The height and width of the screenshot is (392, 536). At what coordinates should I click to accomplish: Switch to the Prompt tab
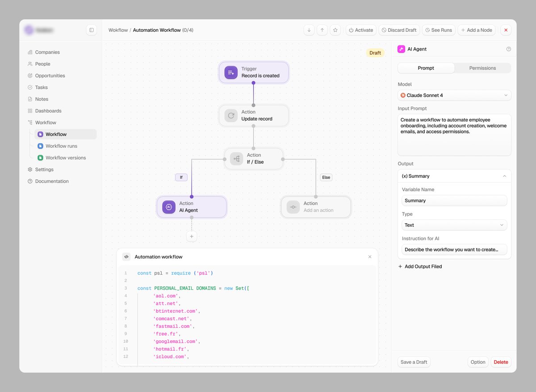pos(426,68)
